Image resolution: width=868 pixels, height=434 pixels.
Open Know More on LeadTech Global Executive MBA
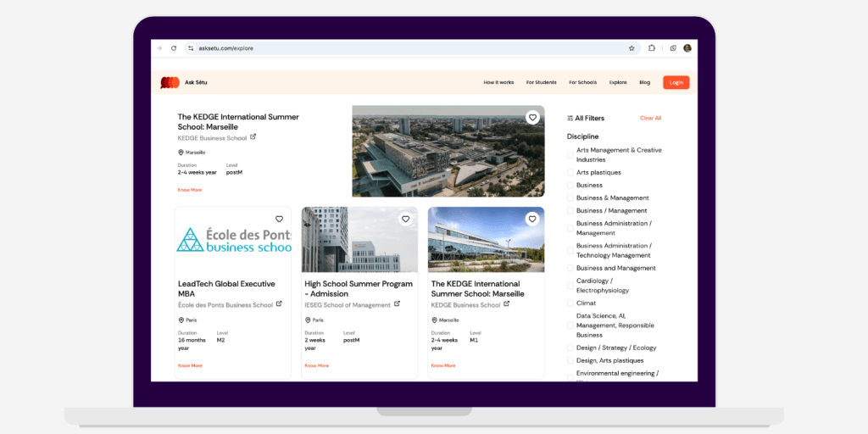pos(190,365)
